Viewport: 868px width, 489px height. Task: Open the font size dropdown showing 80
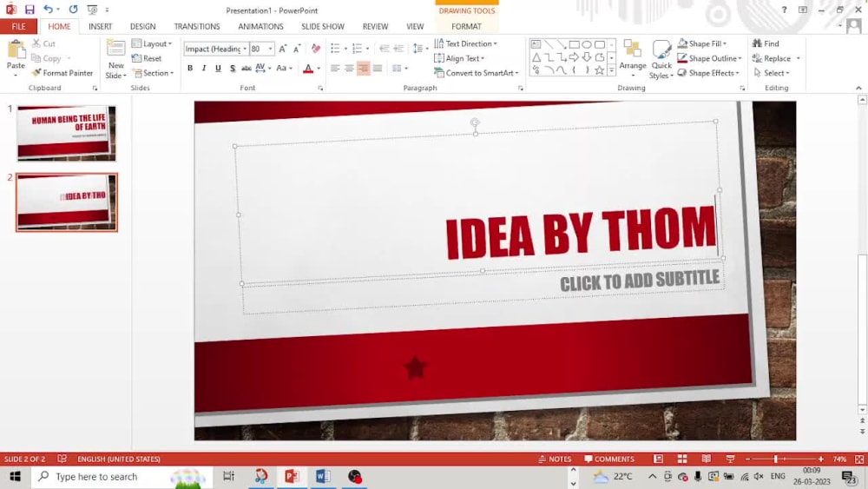[x=270, y=49]
